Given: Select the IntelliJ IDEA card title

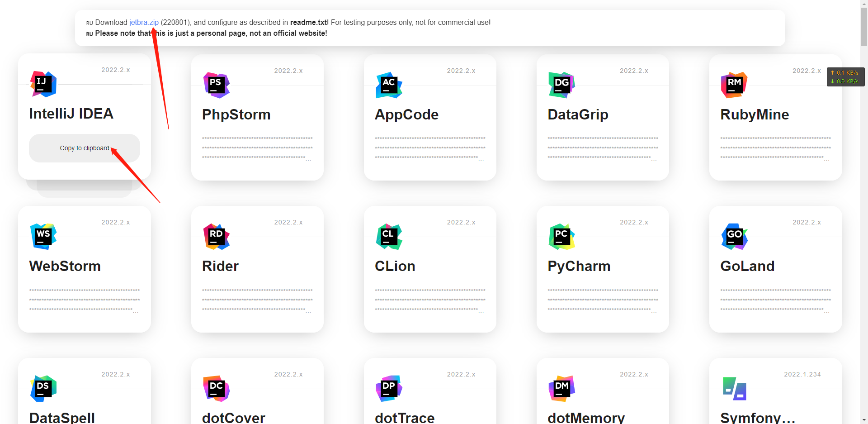Looking at the screenshot, I should (x=71, y=114).
